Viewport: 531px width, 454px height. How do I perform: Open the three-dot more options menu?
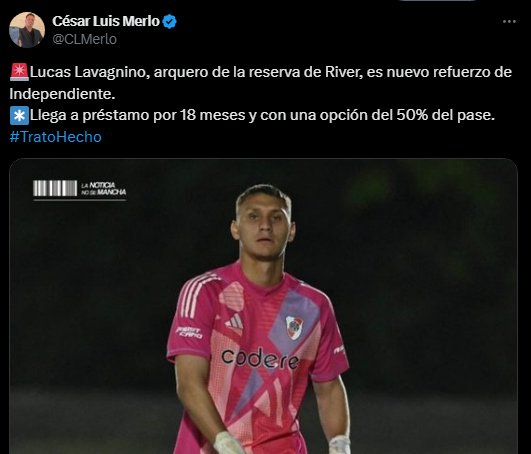(x=509, y=22)
